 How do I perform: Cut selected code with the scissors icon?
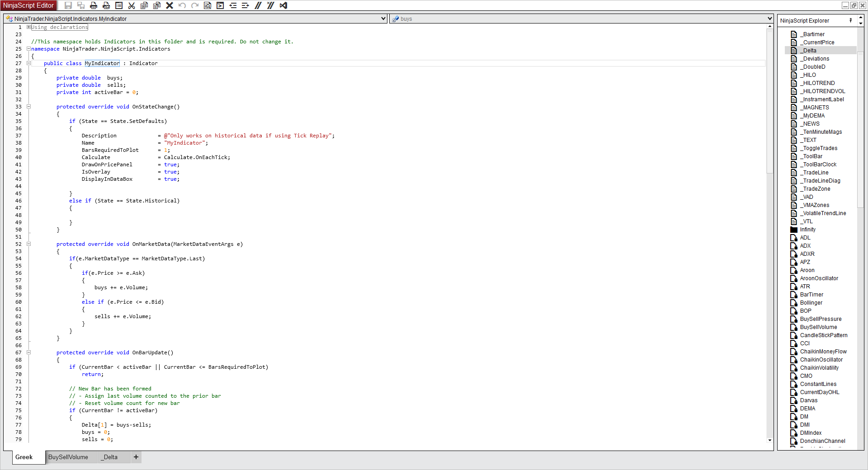point(132,5)
